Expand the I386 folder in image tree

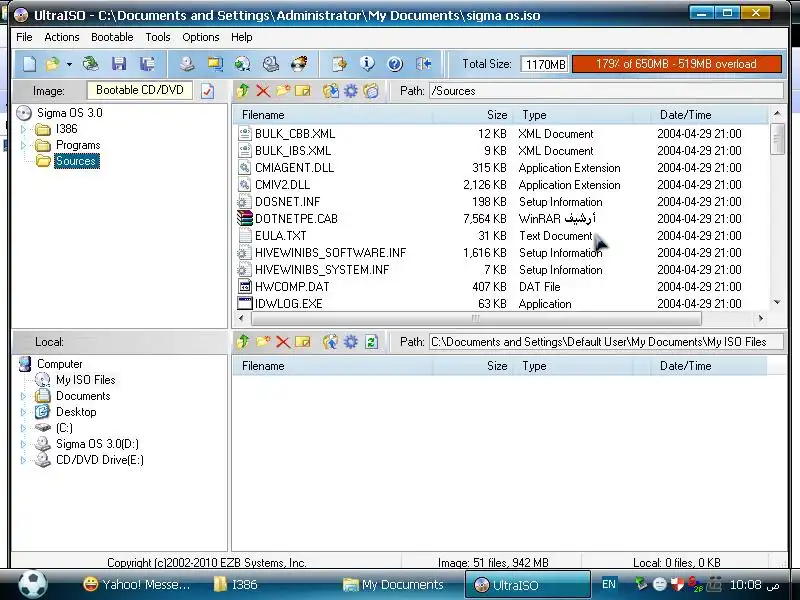pyautogui.click(x=23, y=129)
